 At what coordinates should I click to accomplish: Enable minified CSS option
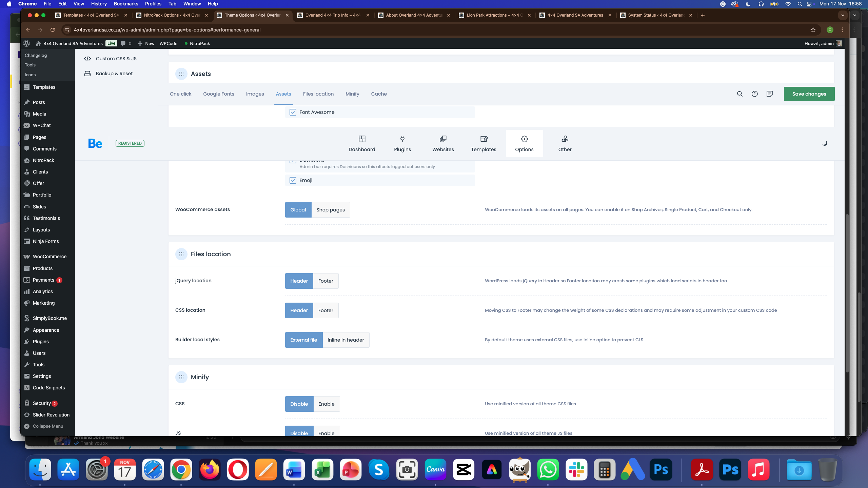pyautogui.click(x=326, y=404)
